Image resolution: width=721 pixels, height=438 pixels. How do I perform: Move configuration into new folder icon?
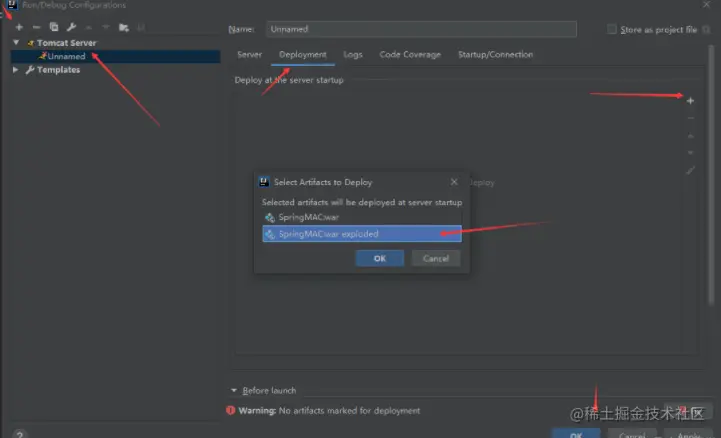point(124,28)
